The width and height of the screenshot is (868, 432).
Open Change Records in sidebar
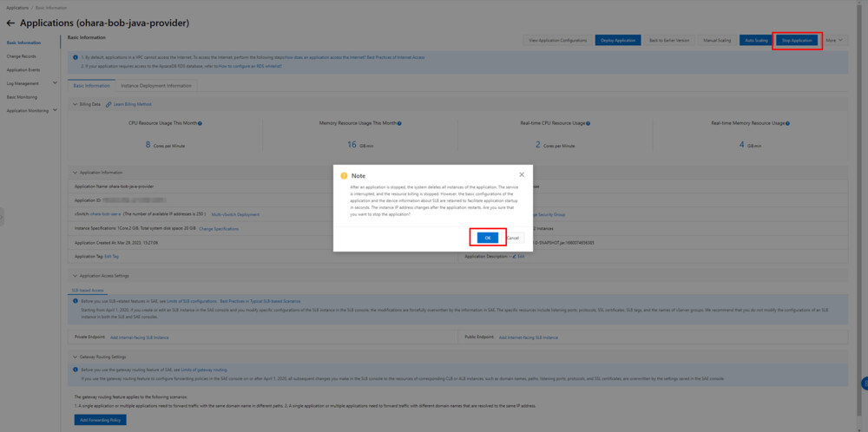[22, 56]
